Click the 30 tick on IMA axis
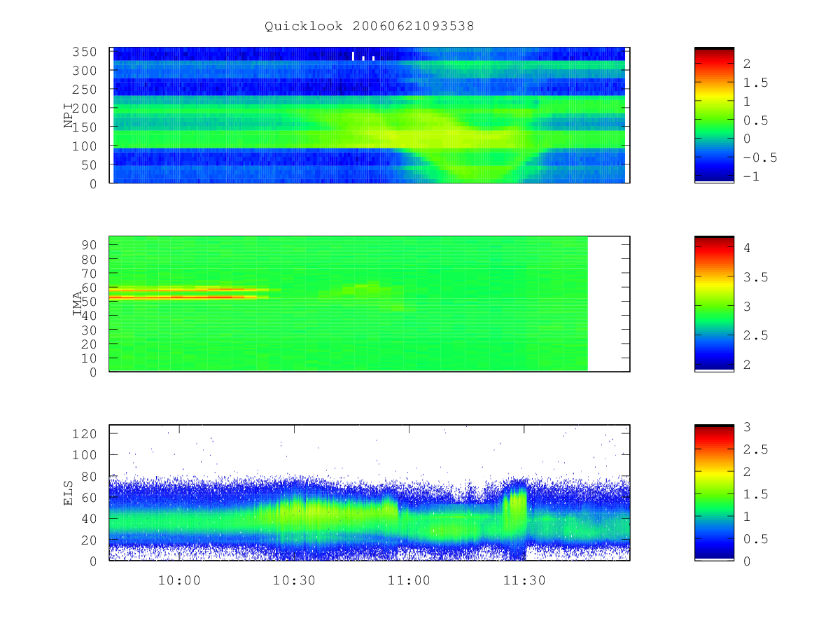The width and height of the screenshot is (840, 630). (90, 330)
